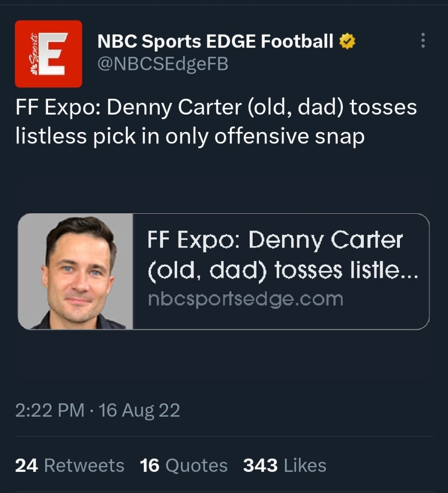448x493 pixels.
Task: Click the gold verified badge
Action: (347, 42)
